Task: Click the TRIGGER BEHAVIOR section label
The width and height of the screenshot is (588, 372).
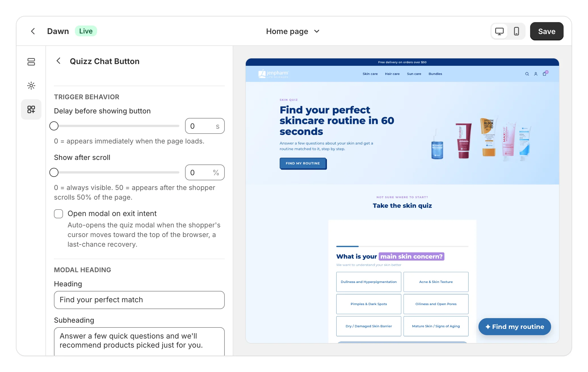Action: coord(87,97)
